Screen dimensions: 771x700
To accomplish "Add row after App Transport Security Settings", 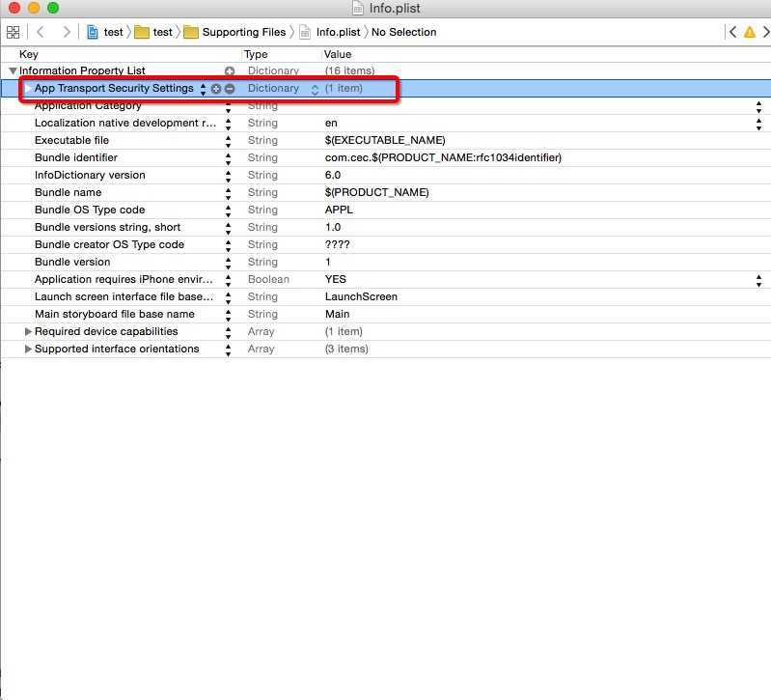I will (x=215, y=89).
